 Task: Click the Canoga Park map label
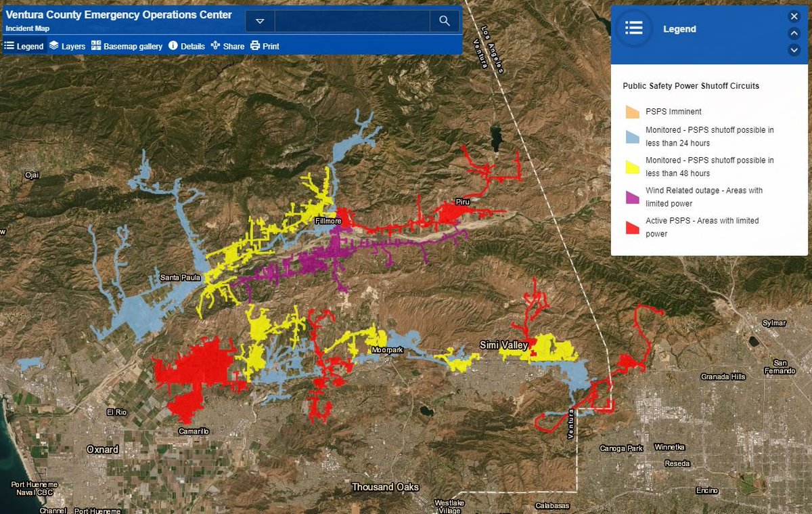pyautogui.click(x=621, y=448)
